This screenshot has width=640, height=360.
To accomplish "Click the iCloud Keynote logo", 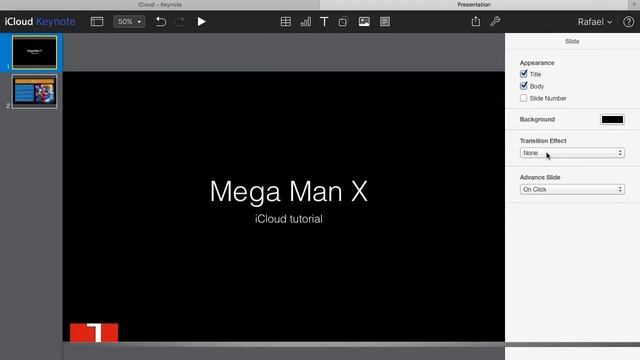I will 40,22.
